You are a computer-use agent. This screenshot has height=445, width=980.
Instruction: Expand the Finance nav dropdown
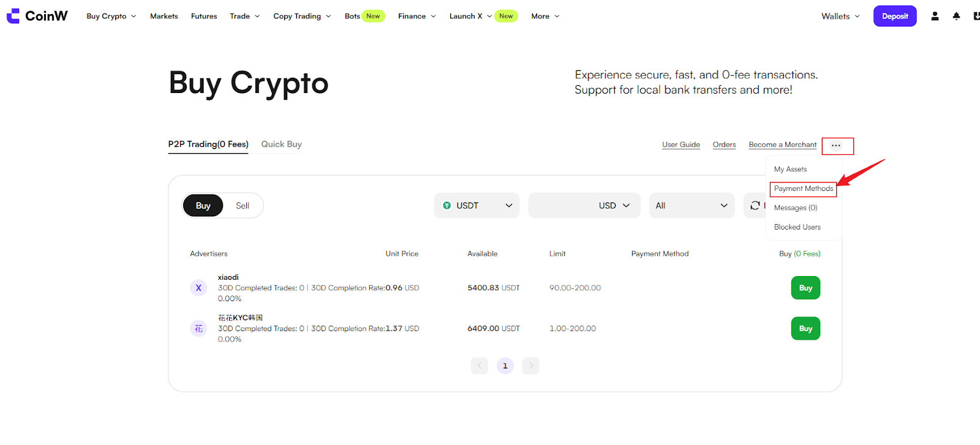pyautogui.click(x=417, y=17)
